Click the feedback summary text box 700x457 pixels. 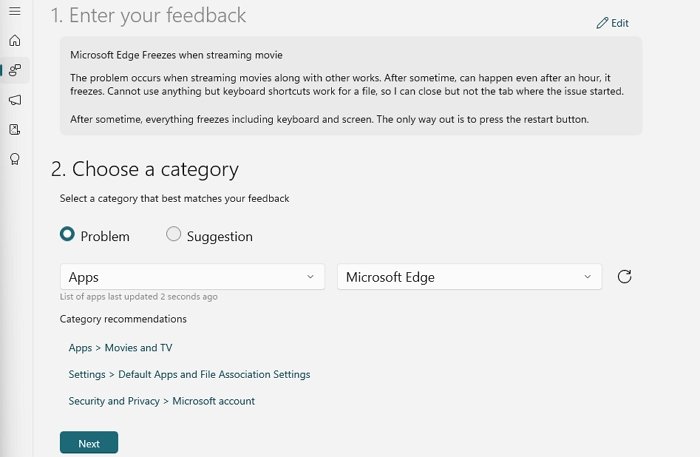[350, 86]
